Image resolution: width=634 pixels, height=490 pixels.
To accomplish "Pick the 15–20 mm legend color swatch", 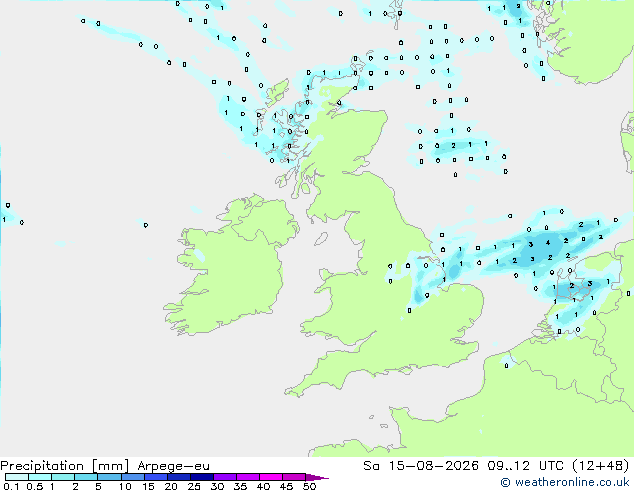I will point(156,477).
